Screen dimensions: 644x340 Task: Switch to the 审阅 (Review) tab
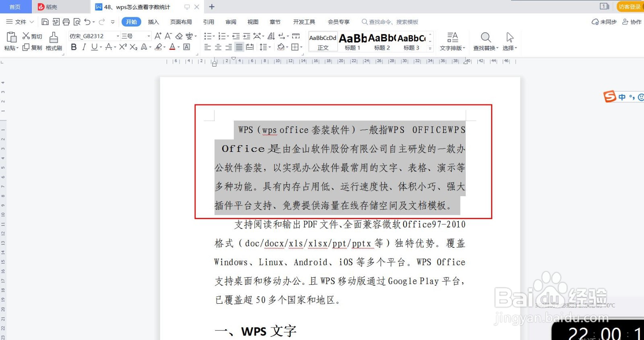point(231,22)
